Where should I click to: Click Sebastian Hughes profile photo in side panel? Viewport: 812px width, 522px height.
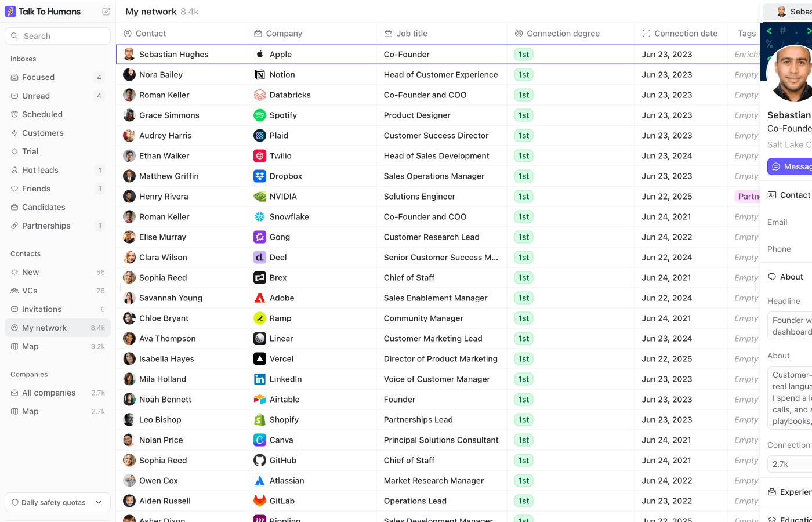coord(790,74)
